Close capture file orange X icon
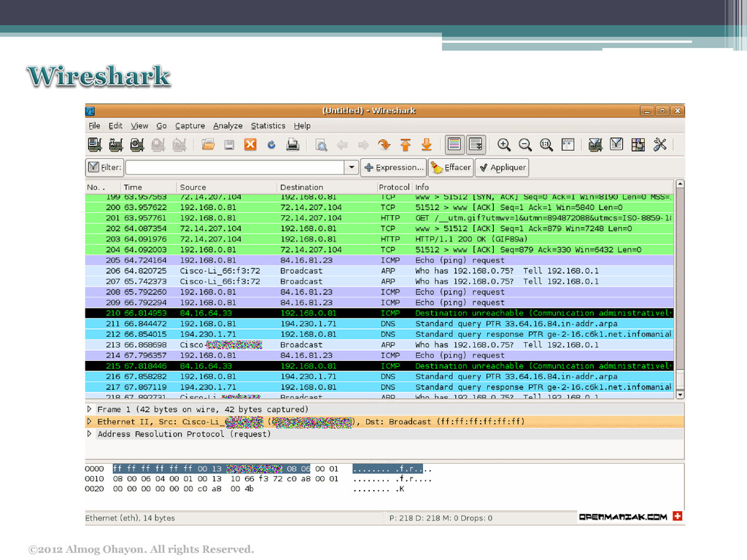Image resolution: width=747 pixels, height=560 pixels. coord(250,144)
